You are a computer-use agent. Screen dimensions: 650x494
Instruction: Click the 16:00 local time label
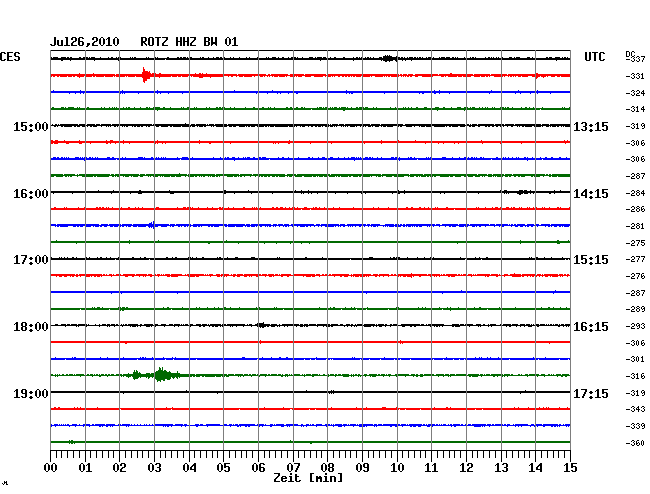[x=31, y=194]
